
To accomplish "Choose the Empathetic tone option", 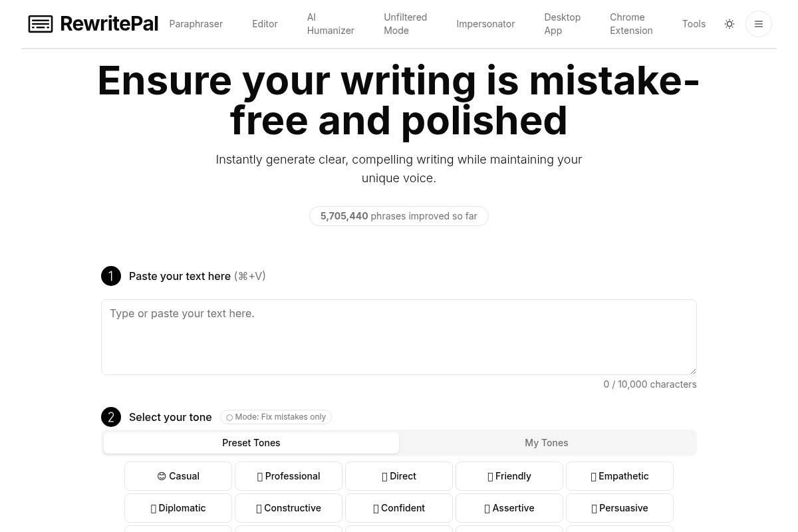I will click(x=619, y=475).
